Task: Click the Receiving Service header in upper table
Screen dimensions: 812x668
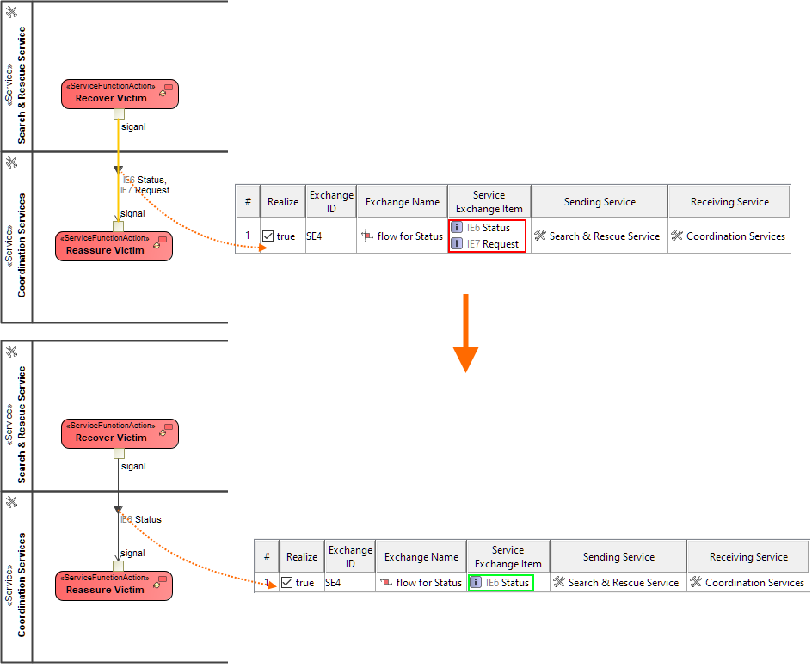Action: click(729, 202)
